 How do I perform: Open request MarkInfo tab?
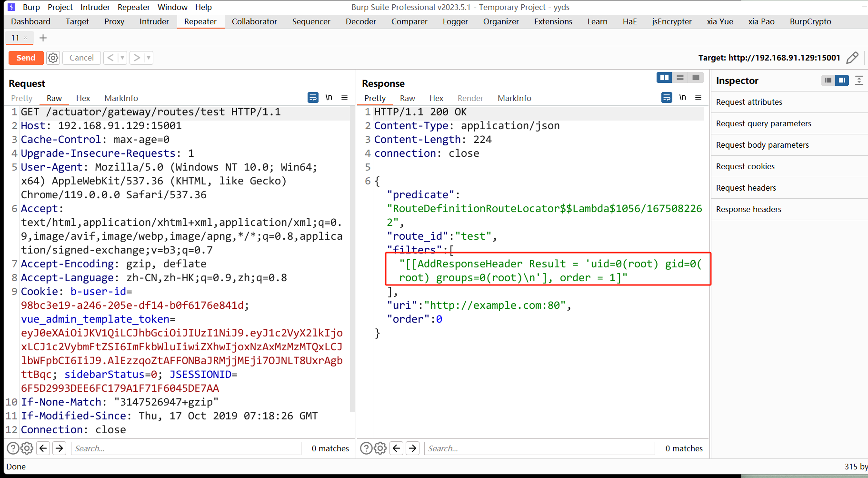click(121, 98)
